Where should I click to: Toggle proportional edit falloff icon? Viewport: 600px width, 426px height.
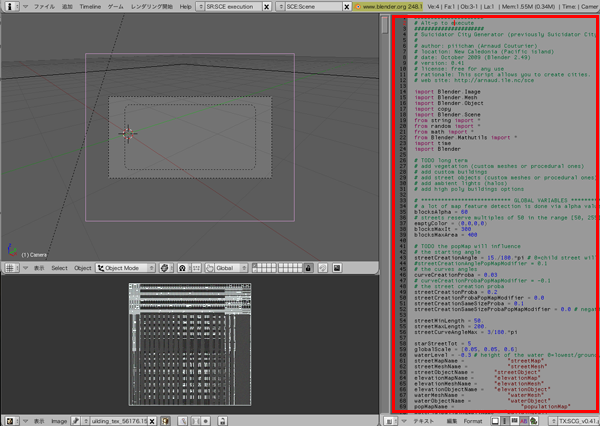[x=323, y=268]
